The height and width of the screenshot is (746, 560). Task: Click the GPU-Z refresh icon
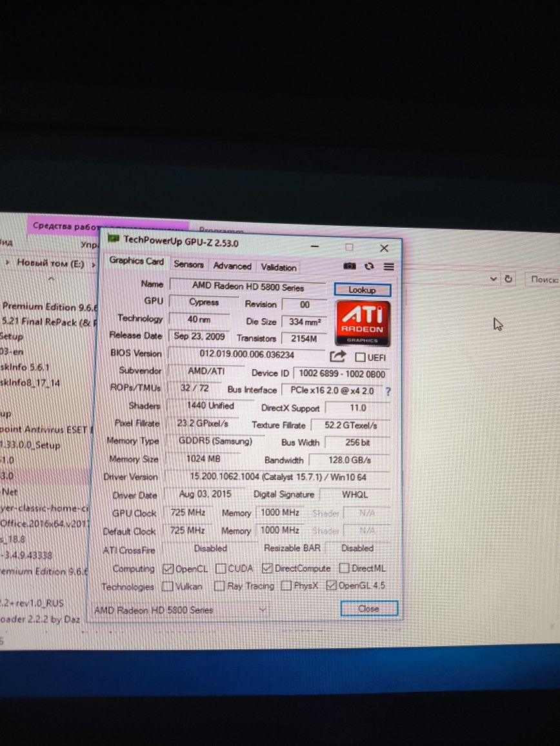click(369, 267)
